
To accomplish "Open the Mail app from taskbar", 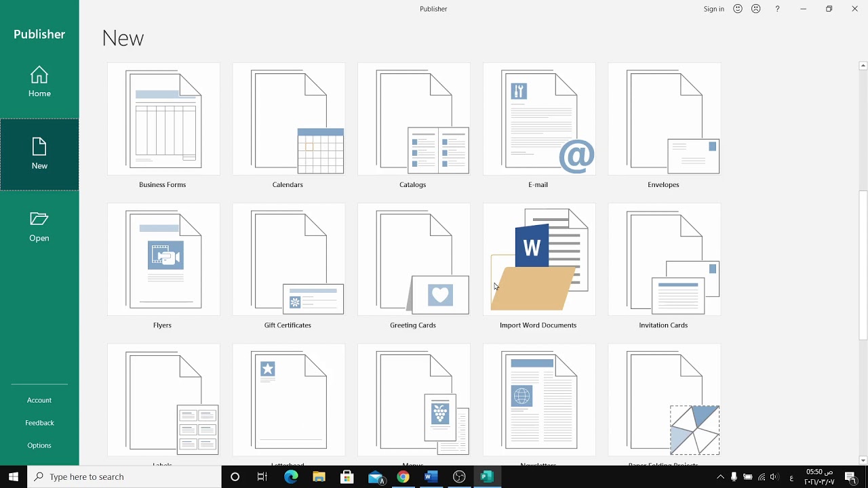I will pos(375,476).
